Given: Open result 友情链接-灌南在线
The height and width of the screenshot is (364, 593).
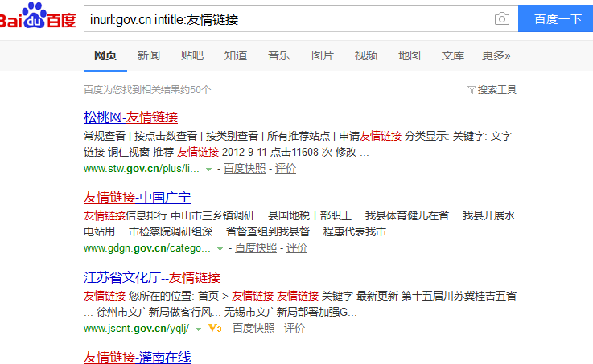Looking at the screenshot, I should (x=137, y=357).
